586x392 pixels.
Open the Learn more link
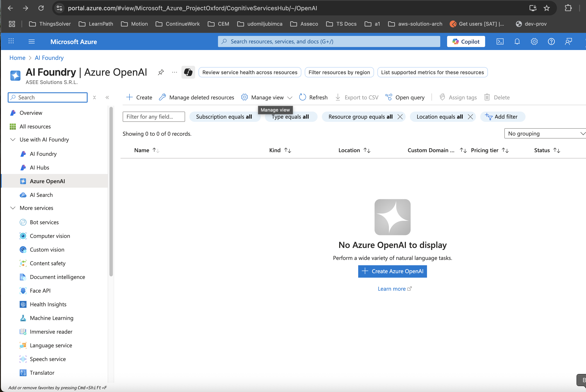click(395, 289)
